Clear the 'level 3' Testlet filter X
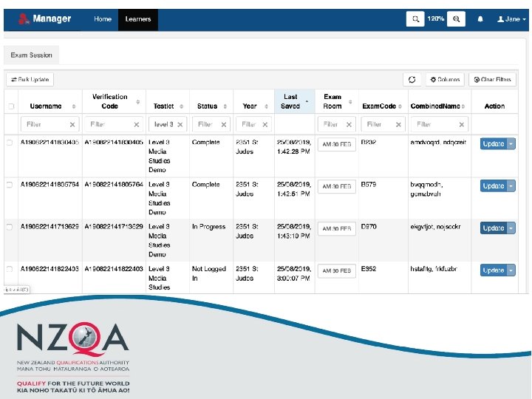The image size is (532, 399). (180, 125)
